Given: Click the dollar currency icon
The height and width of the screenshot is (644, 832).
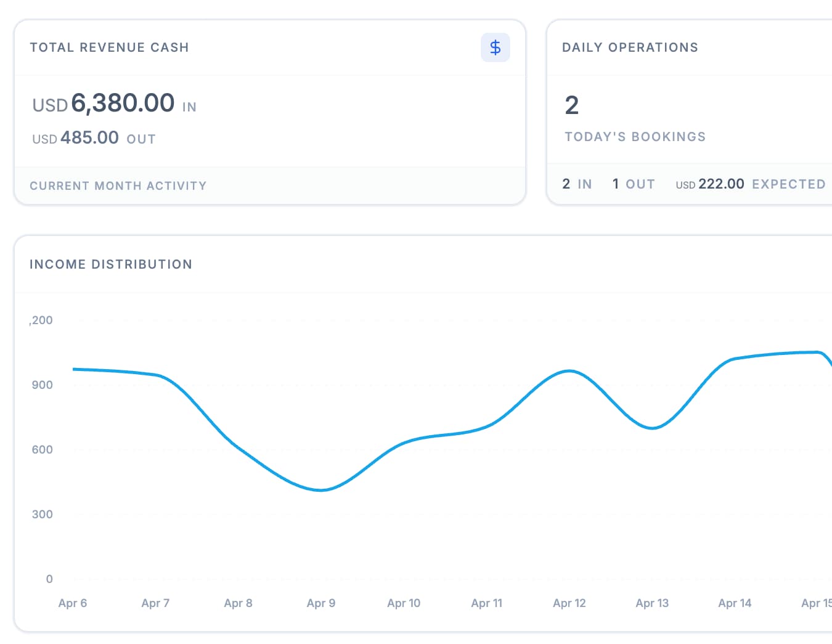Looking at the screenshot, I should click(x=496, y=47).
